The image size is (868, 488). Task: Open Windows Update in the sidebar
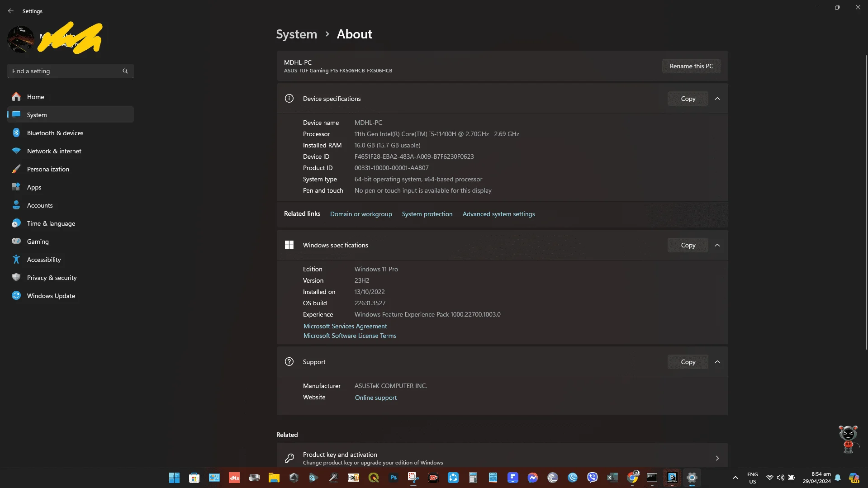point(71,296)
